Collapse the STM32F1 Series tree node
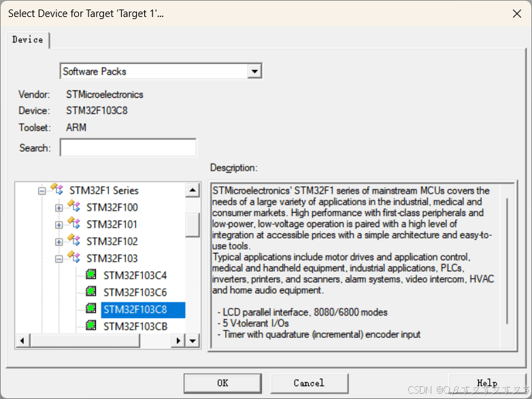This screenshot has width=532, height=399. pyautogui.click(x=41, y=191)
